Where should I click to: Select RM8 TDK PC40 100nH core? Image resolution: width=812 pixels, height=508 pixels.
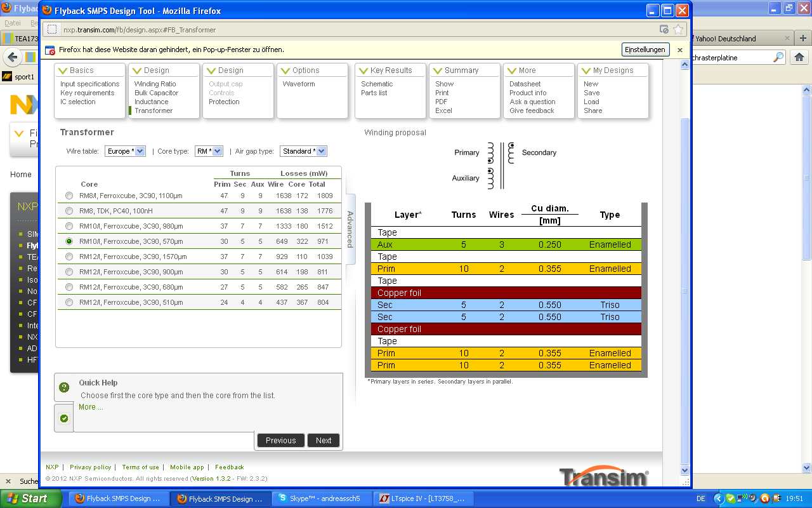tap(69, 211)
